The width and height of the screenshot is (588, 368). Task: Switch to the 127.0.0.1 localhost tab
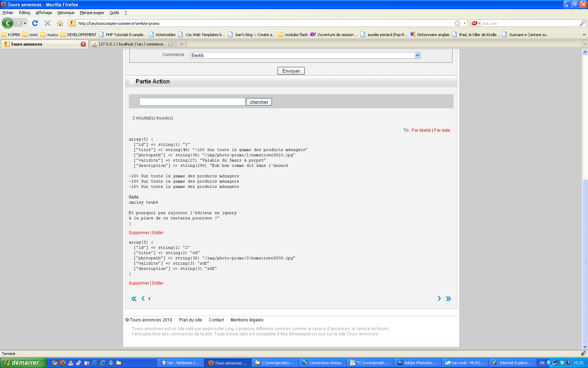(x=131, y=44)
